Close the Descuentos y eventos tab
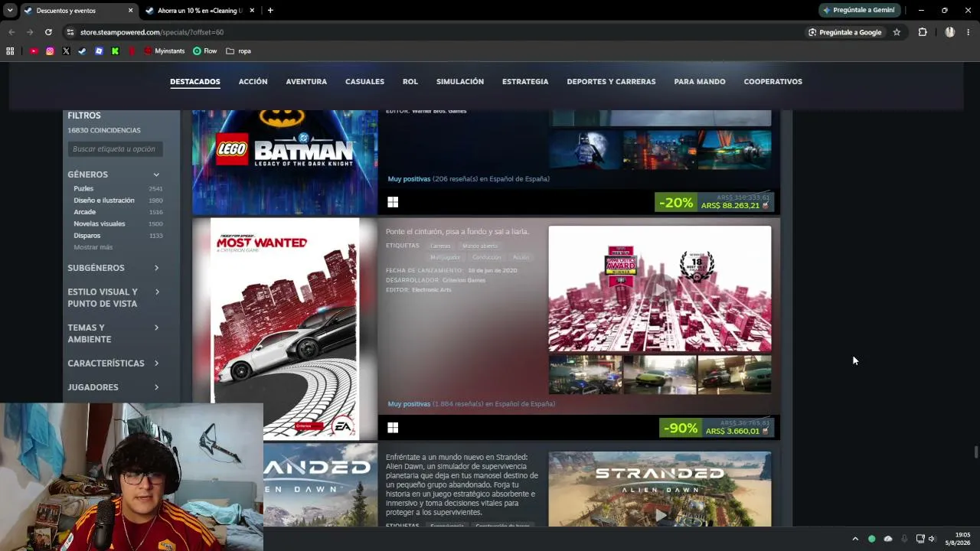This screenshot has width=980, height=551. click(x=130, y=11)
